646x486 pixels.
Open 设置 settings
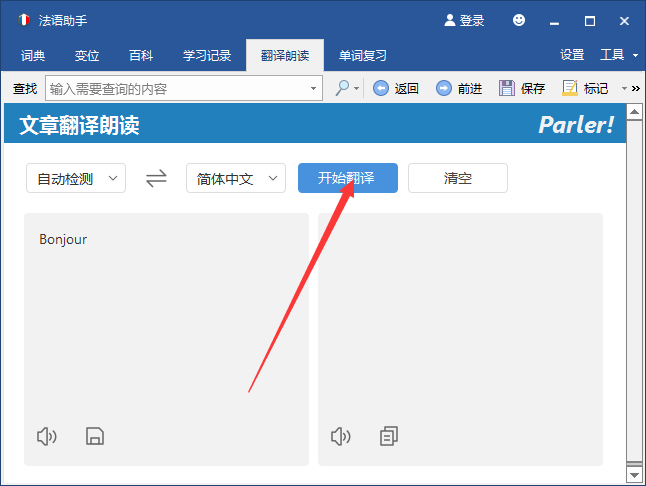pyautogui.click(x=572, y=54)
